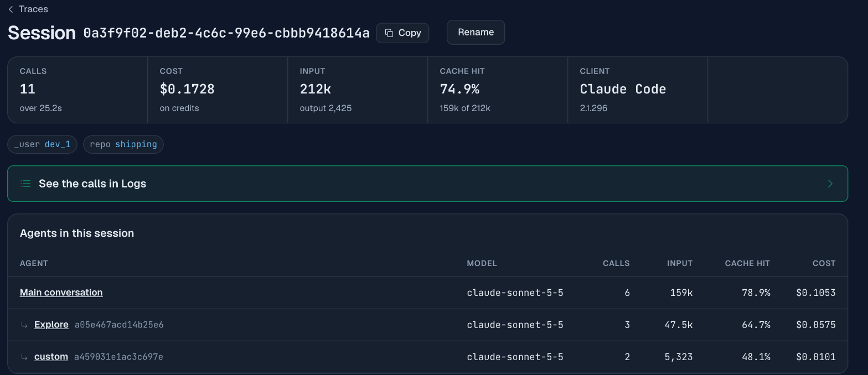Click the COST column header in table
The width and height of the screenshot is (868, 375).
point(824,263)
